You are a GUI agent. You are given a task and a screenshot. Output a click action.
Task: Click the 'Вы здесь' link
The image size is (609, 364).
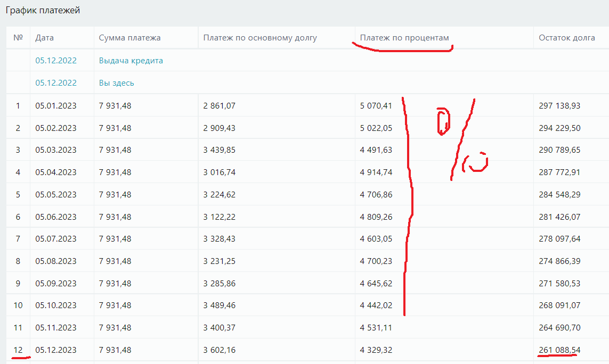[117, 83]
